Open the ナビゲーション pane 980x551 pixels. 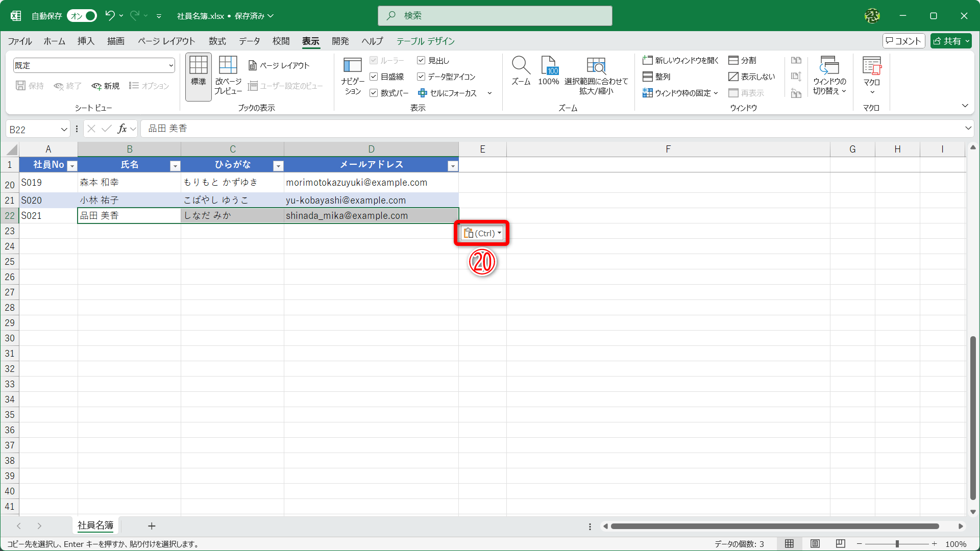point(352,74)
